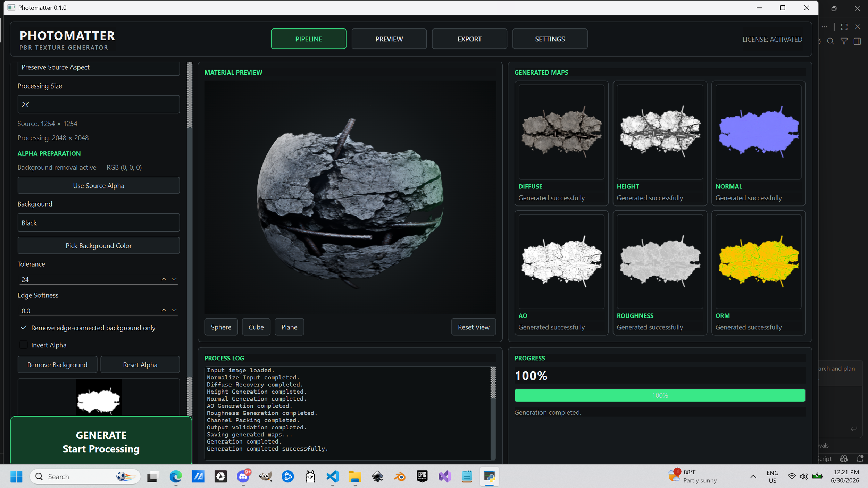Open the Background Black dropdown
Image resolution: width=868 pixels, height=488 pixels.
click(99, 222)
